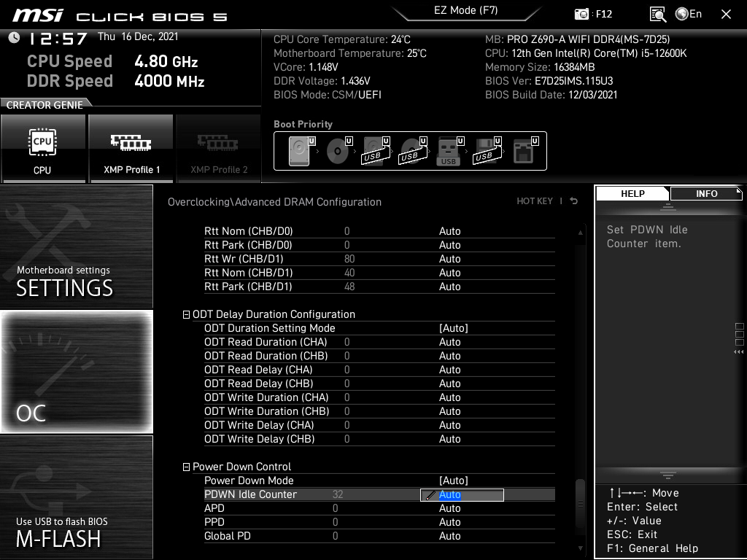Image resolution: width=747 pixels, height=560 pixels.
Task: Select ODT Read Delay (CHA) row
Action: tap(379, 370)
